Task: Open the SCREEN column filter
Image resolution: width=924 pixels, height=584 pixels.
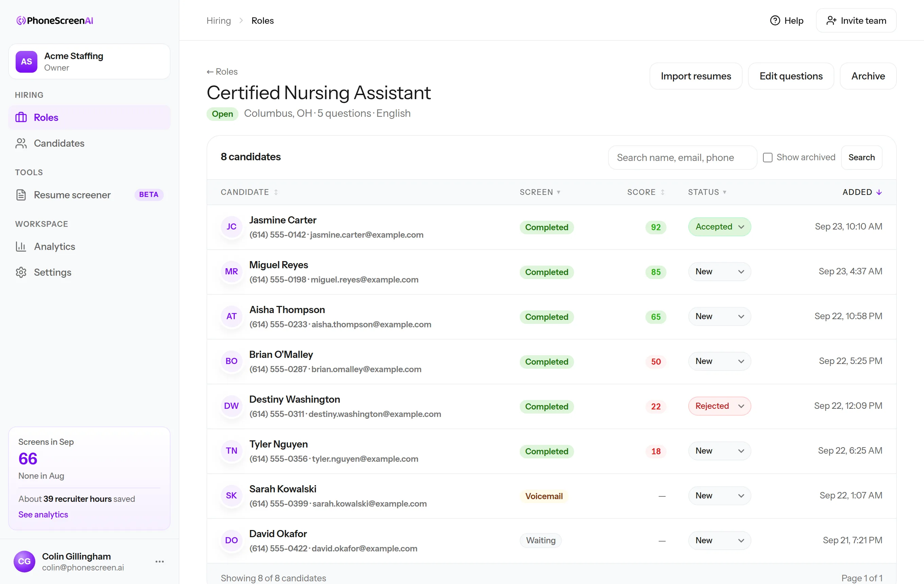Action: tap(540, 192)
